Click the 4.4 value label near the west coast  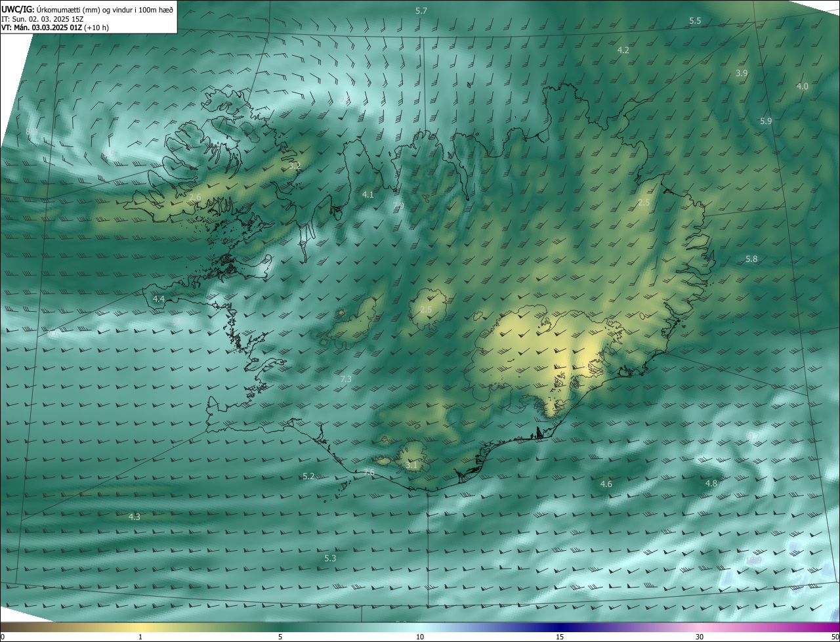click(158, 299)
